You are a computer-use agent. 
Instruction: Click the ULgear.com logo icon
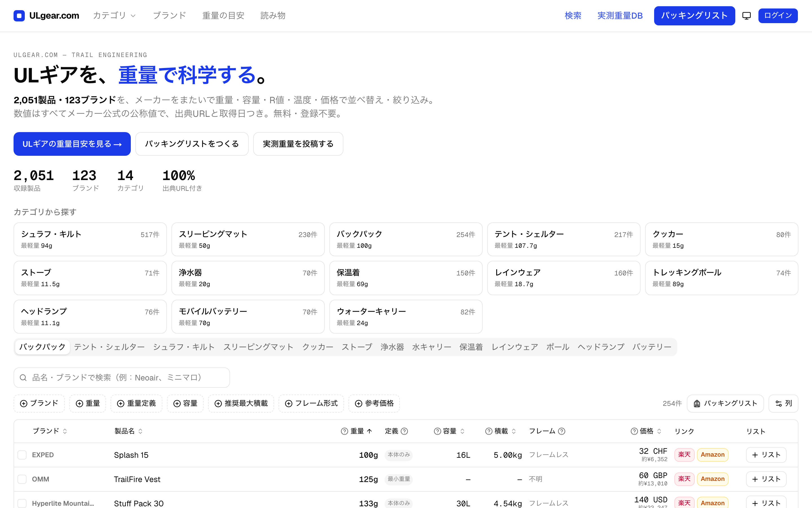tap(19, 16)
